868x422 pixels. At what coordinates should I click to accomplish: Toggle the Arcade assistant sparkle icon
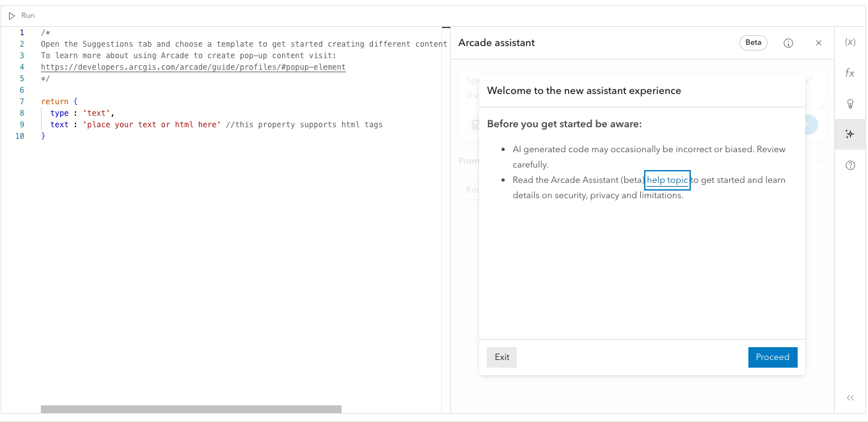pos(850,134)
